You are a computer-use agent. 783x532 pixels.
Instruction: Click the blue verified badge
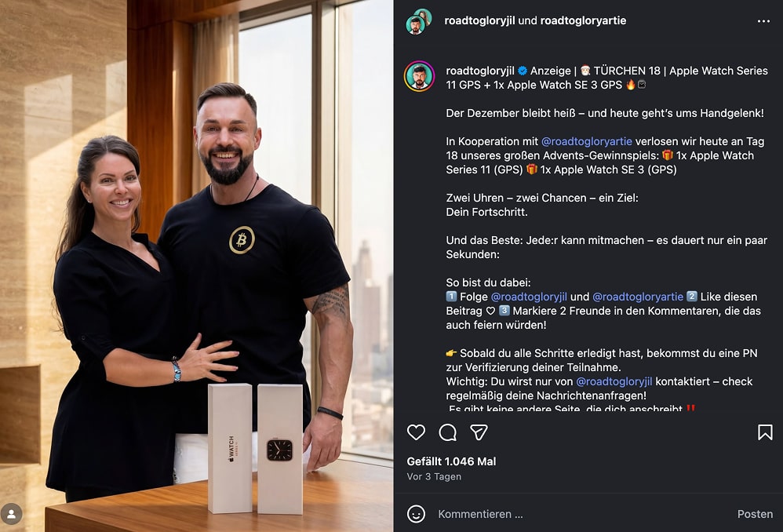[x=523, y=71]
